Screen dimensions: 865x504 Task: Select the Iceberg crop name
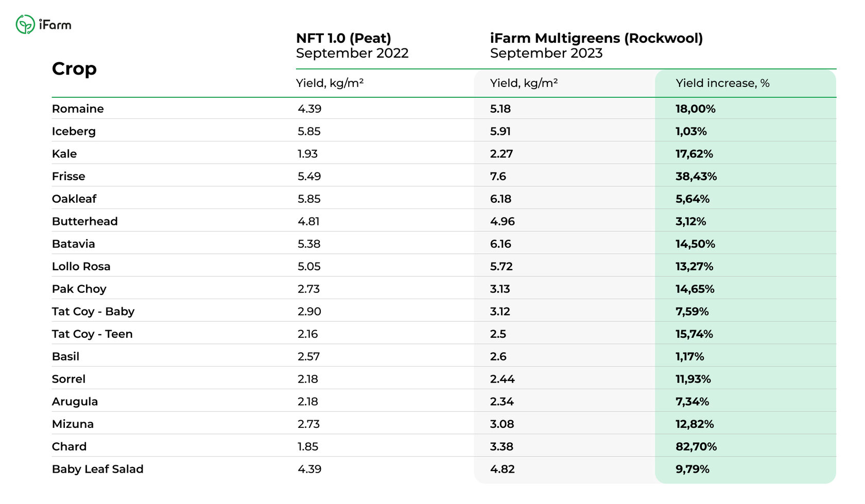[x=74, y=131]
